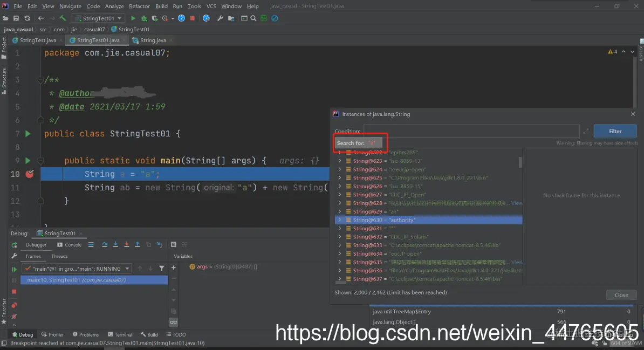Click the instances list vertical scrollbar

[x=520, y=162]
